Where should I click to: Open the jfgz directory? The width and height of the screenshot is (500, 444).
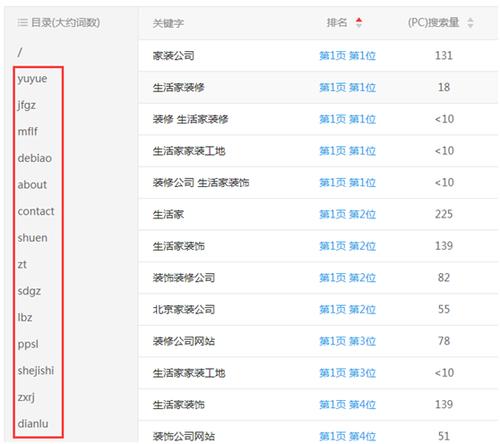click(27, 105)
